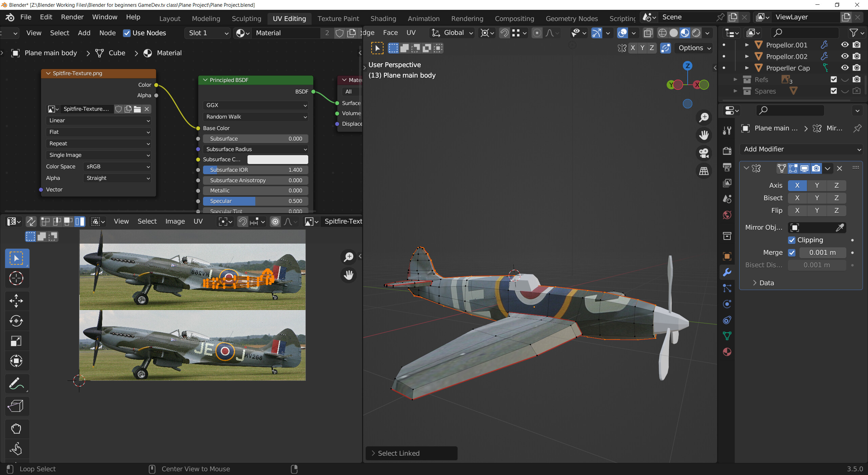868x475 pixels.
Task: Open the Color Space sRGB dropdown
Action: point(117,166)
